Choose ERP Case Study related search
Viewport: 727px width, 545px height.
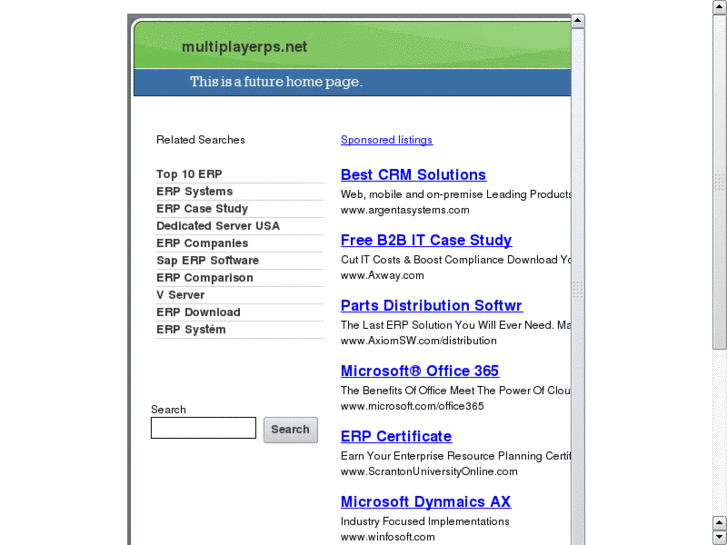tap(202, 208)
